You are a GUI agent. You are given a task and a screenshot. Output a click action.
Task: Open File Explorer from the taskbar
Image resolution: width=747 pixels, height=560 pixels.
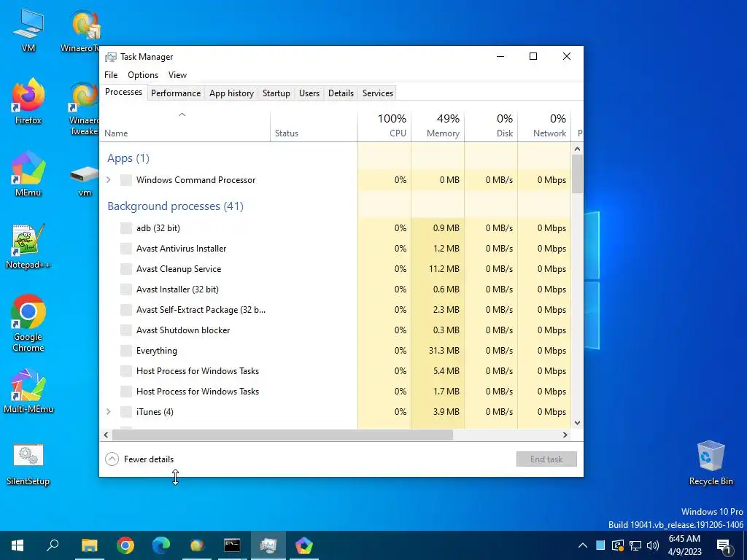point(89,545)
